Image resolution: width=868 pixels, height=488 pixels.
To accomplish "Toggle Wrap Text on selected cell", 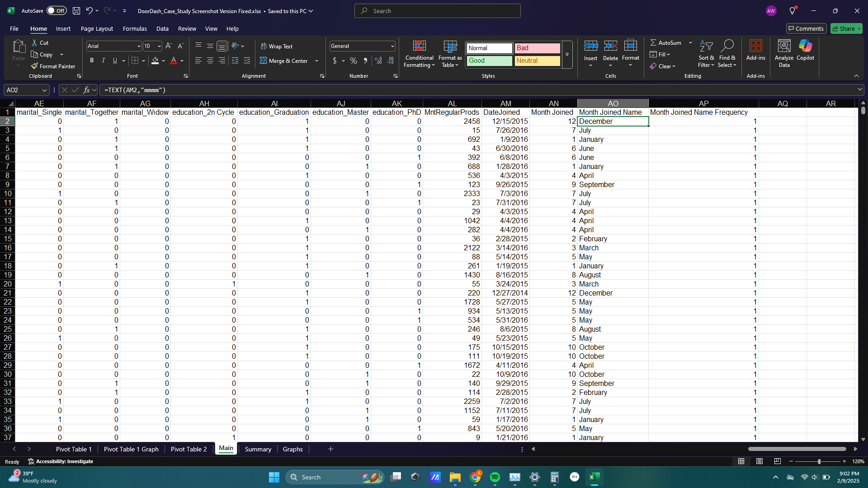I will tap(276, 46).
